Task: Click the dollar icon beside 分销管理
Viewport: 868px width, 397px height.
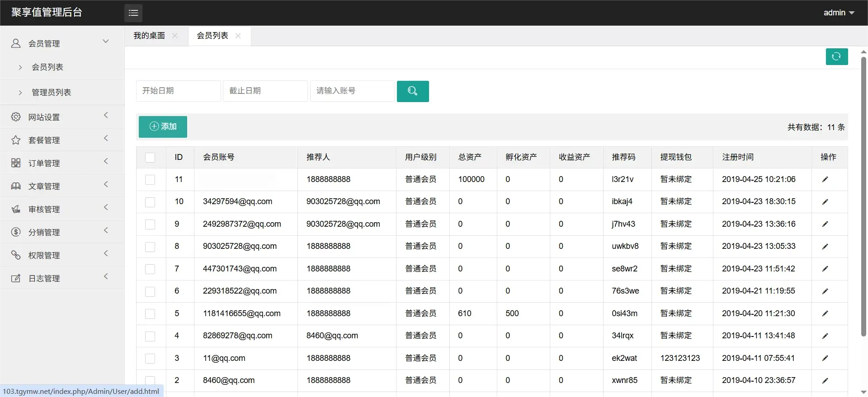Action: (x=16, y=232)
